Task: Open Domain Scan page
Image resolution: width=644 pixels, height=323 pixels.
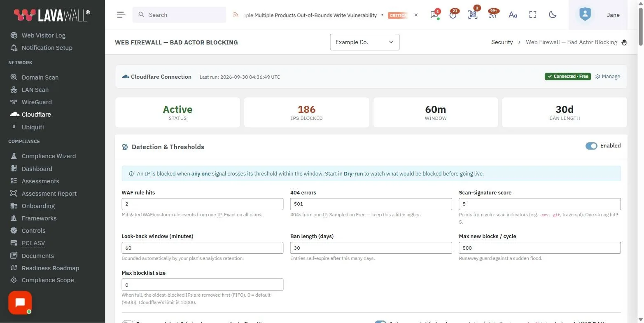Action: point(40,77)
